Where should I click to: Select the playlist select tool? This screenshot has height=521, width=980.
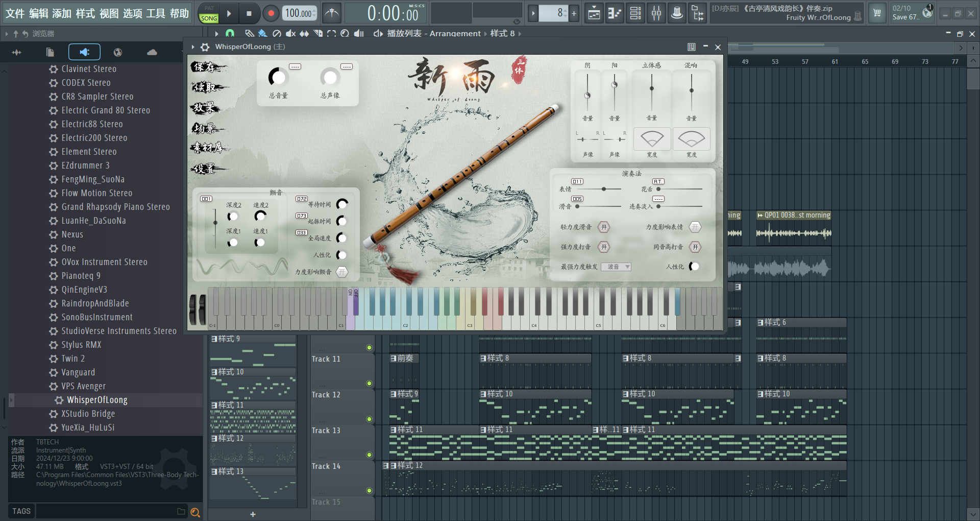[332, 34]
